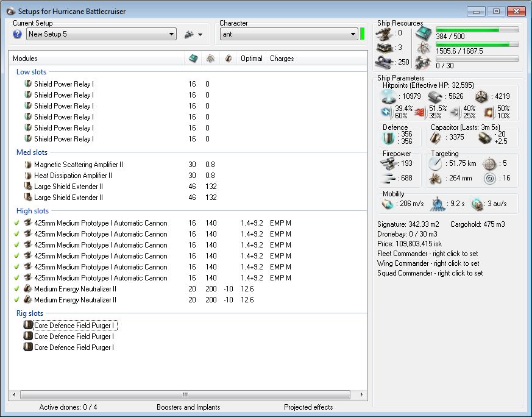
Task: Select Magnetic Scattering Amplifier II module
Action: [x=79, y=165]
